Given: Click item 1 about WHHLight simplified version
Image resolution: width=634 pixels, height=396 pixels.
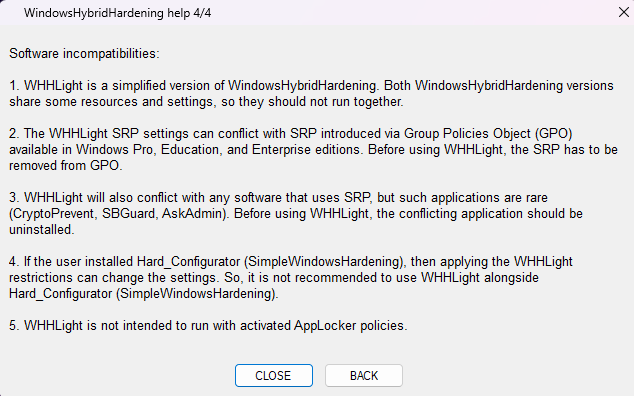Looking at the screenshot, I should 311,93.
